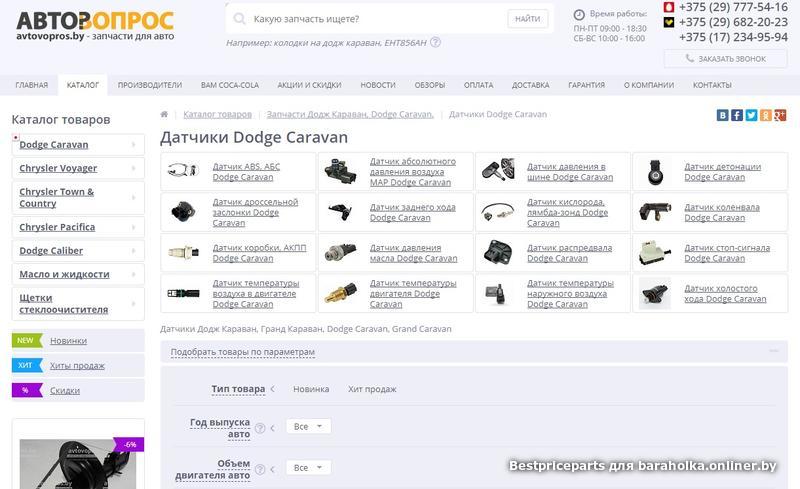Open the ДОСТАВКА menu item

(x=531, y=85)
